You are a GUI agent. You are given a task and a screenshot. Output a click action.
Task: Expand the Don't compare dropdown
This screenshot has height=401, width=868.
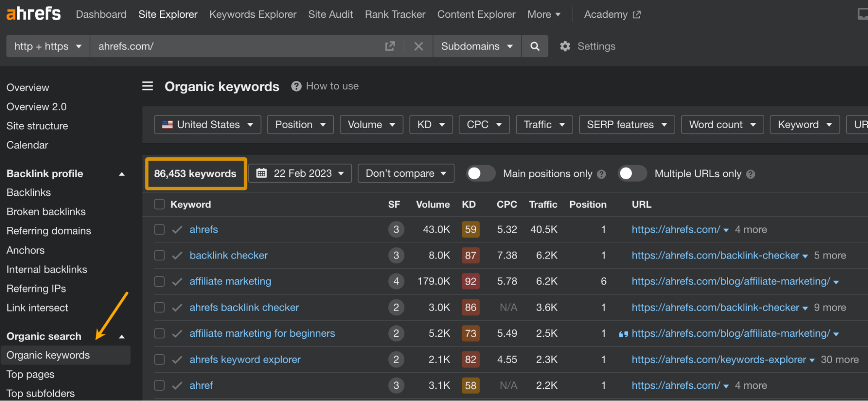[x=405, y=173]
